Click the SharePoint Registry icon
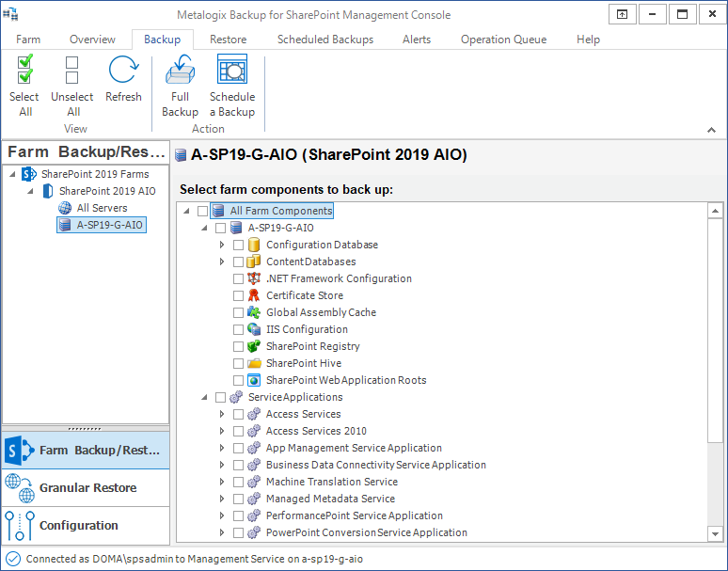The height and width of the screenshot is (571, 728). click(254, 346)
